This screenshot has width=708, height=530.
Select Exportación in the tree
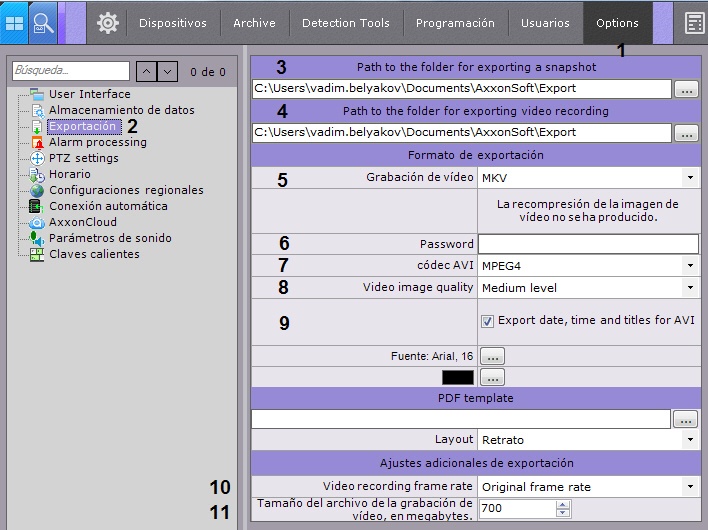(84, 126)
